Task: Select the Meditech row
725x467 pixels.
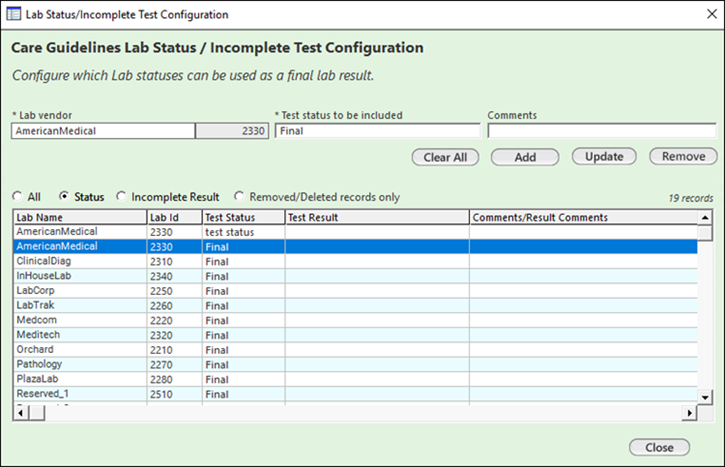Action: pyautogui.click(x=356, y=335)
